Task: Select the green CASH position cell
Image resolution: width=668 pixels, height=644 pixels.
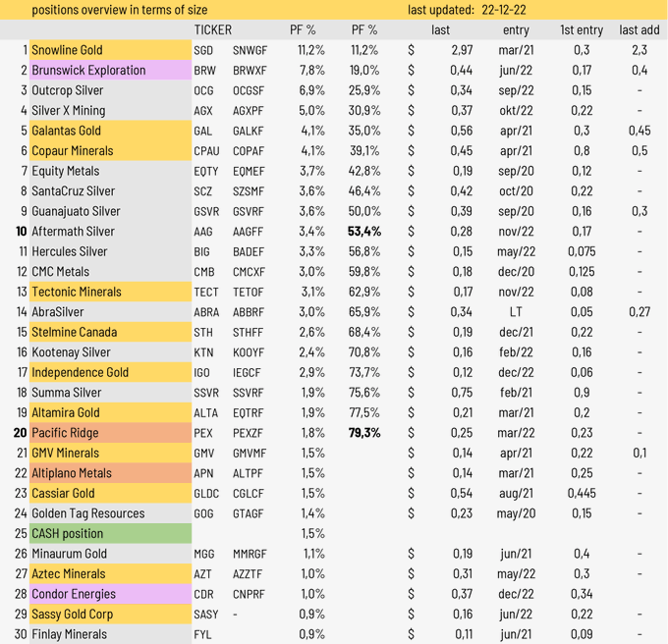Action: (67, 533)
